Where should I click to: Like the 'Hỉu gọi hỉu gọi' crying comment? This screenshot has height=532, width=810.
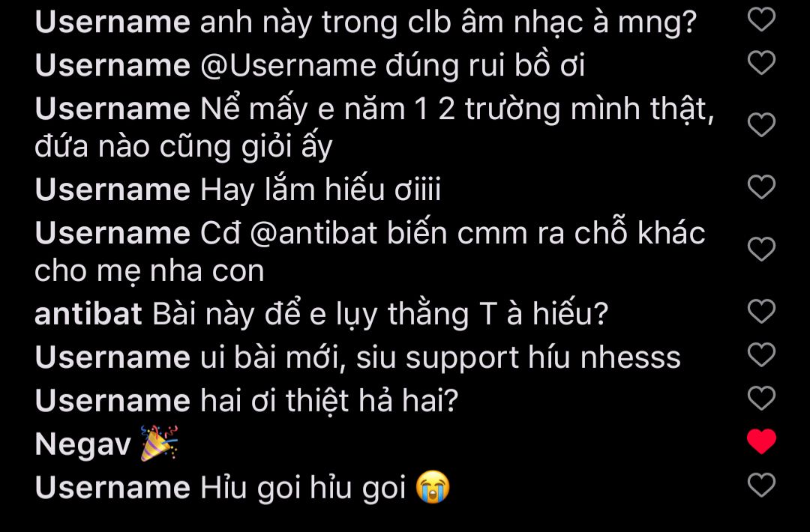point(761,485)
